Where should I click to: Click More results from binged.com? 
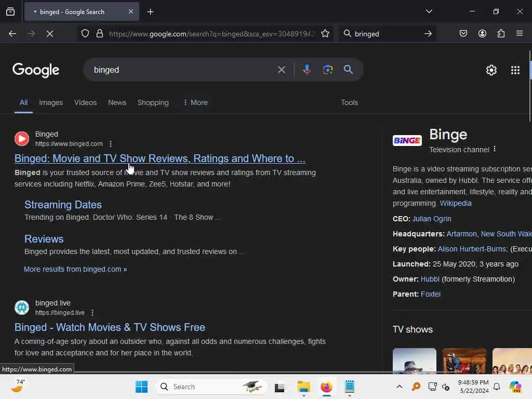75,269
